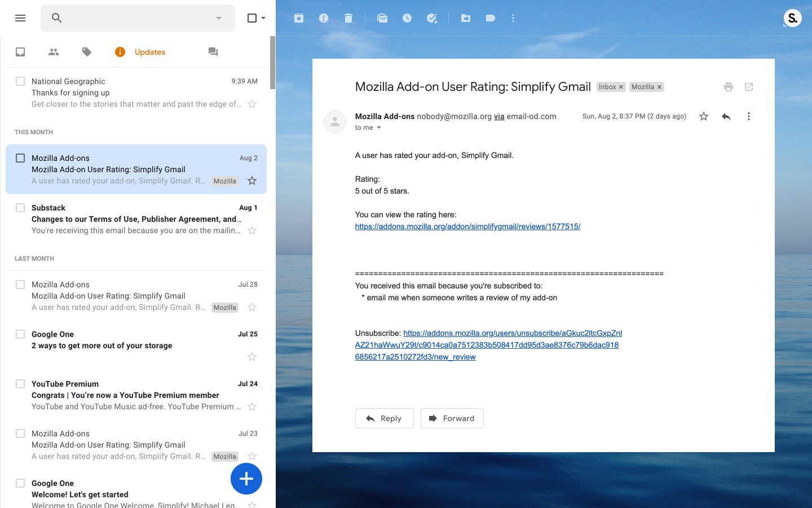Viewport: 812px width, 508px height.
Task: Click the email subject heading
Action: coord(473,87)
